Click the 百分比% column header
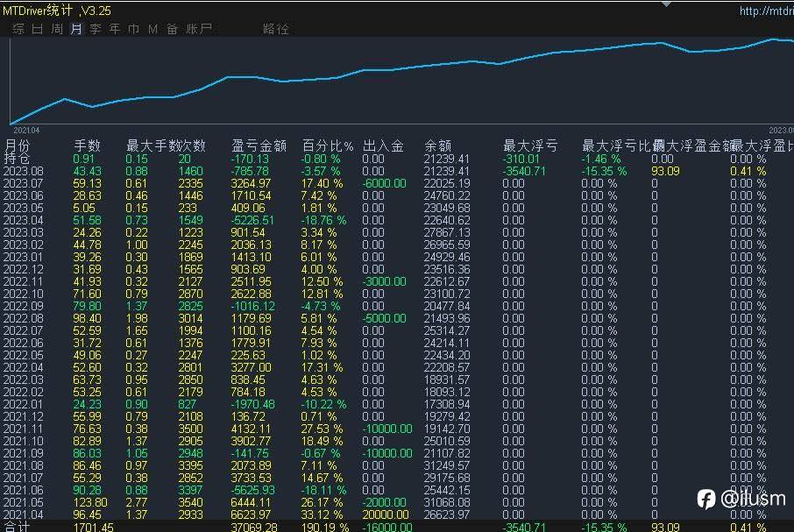The width and height of the screenshot is (794, 532). click(x=328, y=145)
